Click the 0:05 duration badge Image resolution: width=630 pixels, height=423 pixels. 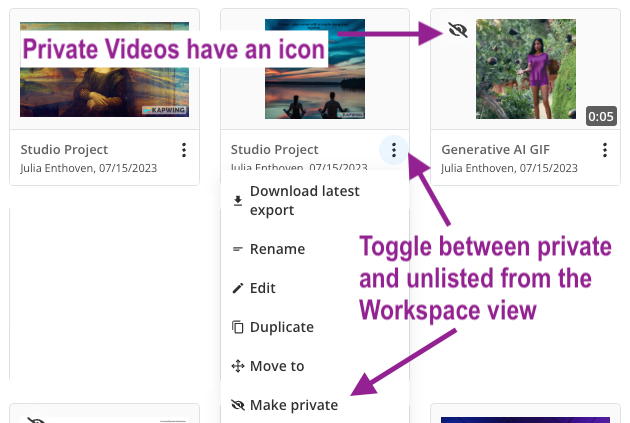pyautogui.click(x=601, y=117)
